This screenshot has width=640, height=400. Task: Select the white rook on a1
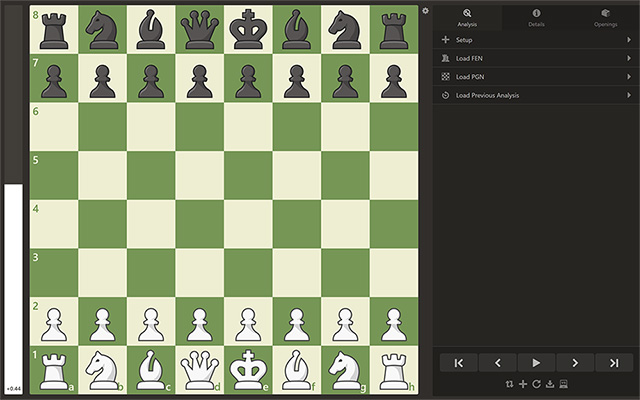tap(54, 370)
